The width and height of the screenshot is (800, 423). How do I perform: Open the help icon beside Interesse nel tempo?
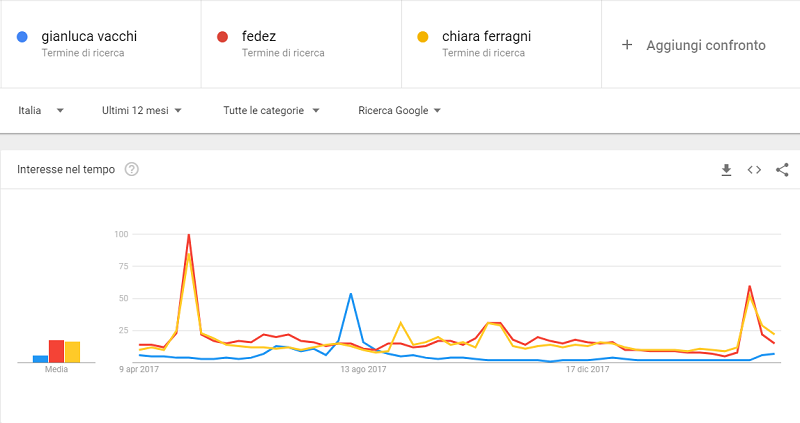132,169
